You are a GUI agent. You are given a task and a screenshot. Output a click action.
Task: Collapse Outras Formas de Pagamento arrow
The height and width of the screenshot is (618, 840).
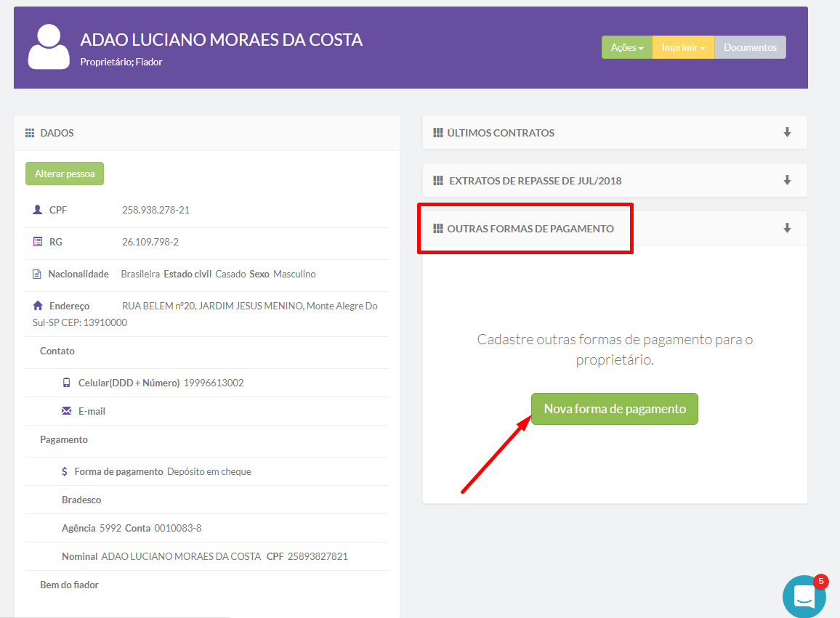[x=787, y=228]
